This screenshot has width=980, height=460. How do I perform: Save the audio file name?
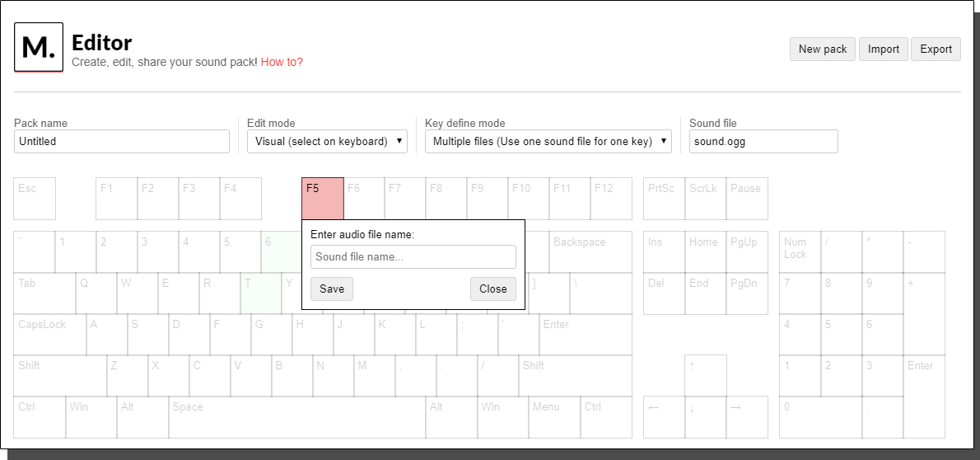click(332, 289)
